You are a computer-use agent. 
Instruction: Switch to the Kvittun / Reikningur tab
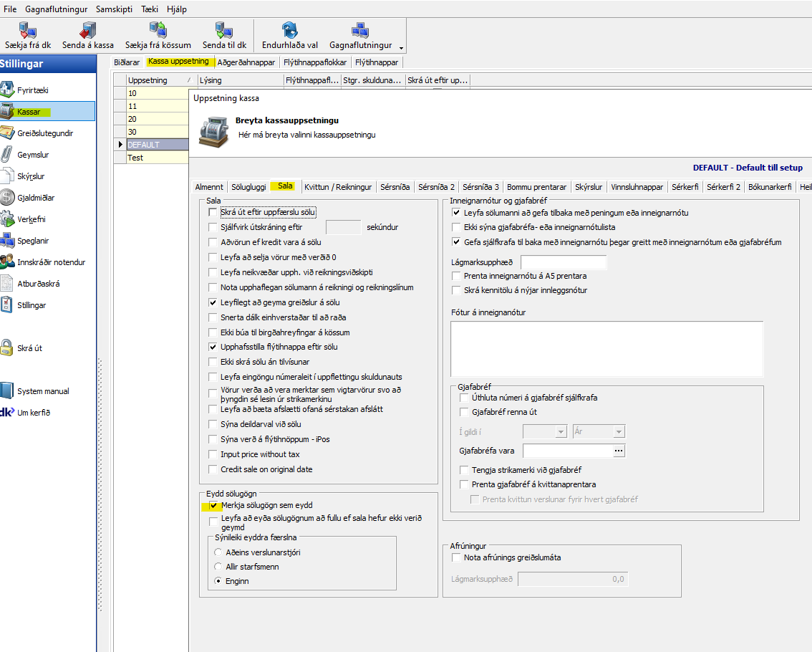tap(338, 187)
